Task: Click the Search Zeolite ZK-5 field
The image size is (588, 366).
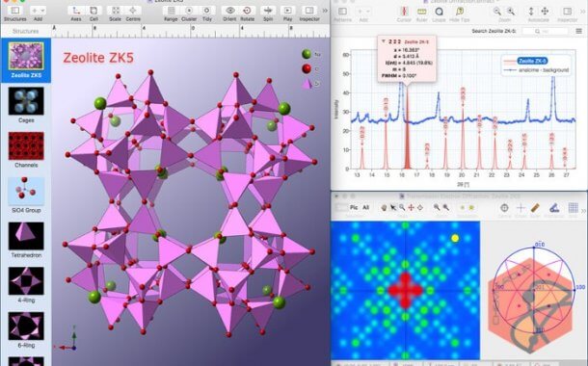Action: (546, 31)
